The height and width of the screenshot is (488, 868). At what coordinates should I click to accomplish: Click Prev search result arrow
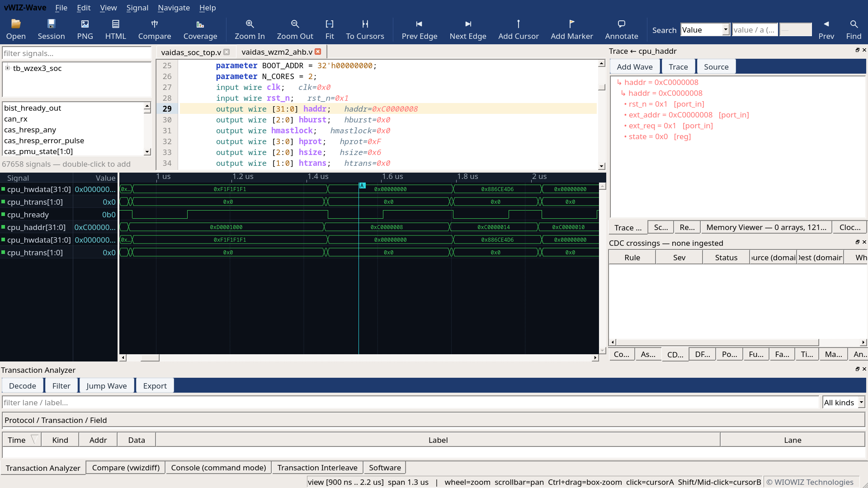pos(826,29)
